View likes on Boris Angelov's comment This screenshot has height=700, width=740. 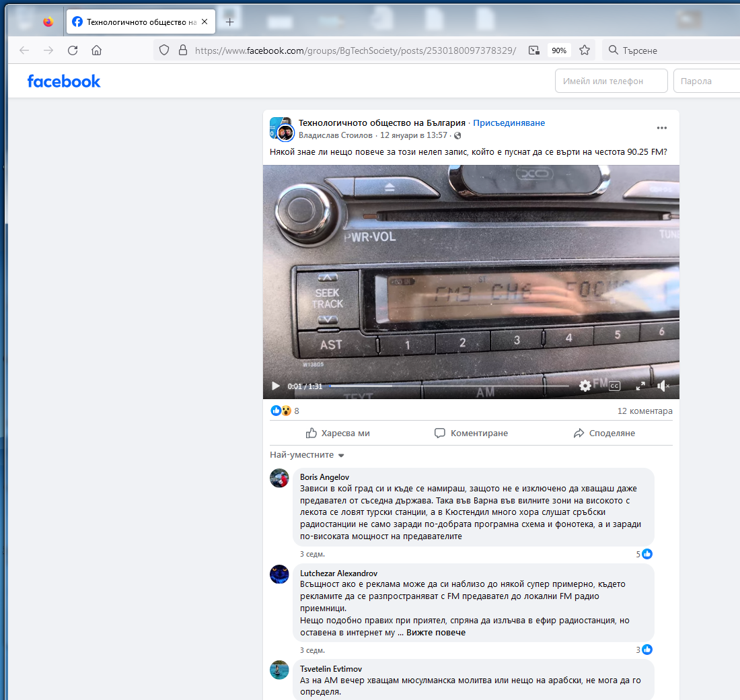point(644,554)
